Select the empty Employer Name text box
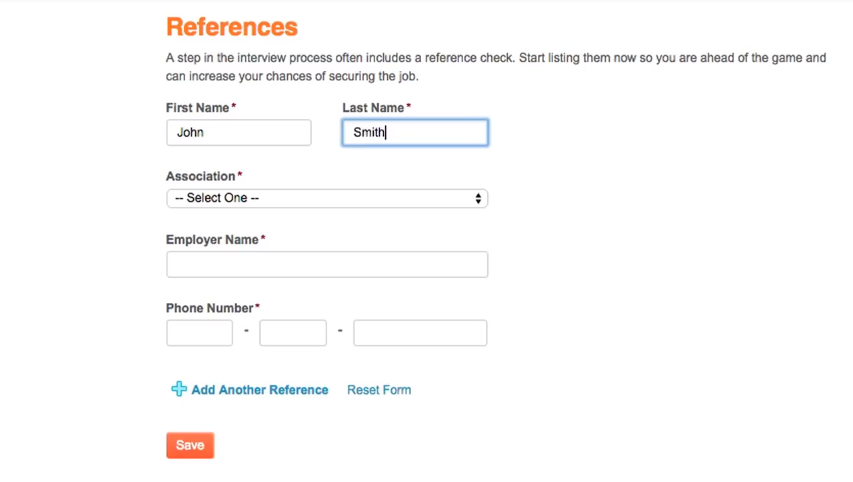The image size is (853, 482). pyautogui.click(x=327, y=264)
